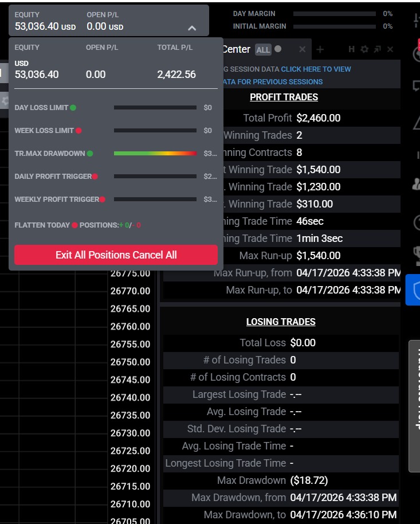Pop out the panel with the arrow icon
This screenshot has height=524, width=420.
[377, 50]
